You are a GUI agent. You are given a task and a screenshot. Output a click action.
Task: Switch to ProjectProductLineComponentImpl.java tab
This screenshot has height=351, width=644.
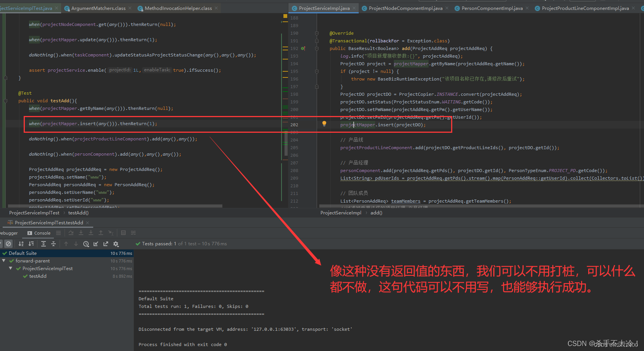tap(585, 8)
